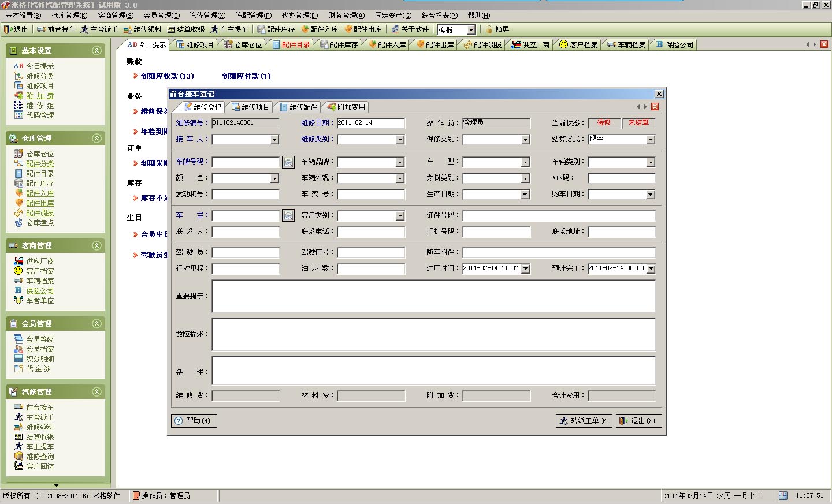Viewport: 832px width, 504px height.
Task: Open 代码管理 in the sidebar
Action: 34,115
